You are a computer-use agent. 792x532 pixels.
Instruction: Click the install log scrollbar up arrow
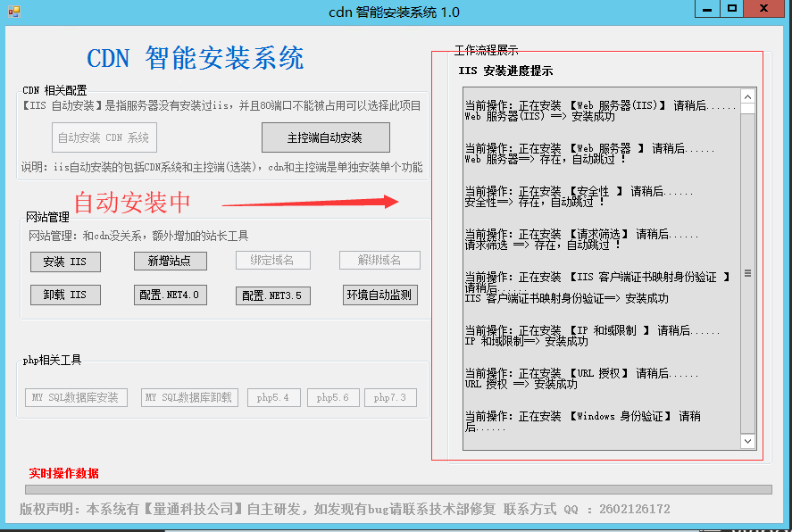click(747, 96)
